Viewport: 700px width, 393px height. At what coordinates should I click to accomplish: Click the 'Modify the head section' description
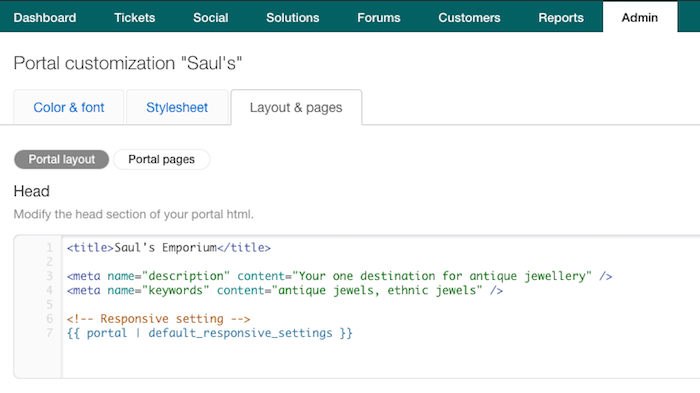coord(133,214)
